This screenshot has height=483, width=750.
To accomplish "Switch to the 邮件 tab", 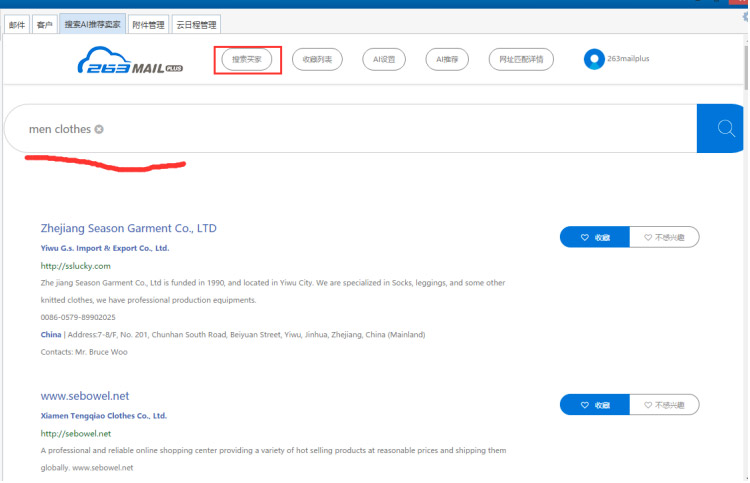I will click(17, 24).
